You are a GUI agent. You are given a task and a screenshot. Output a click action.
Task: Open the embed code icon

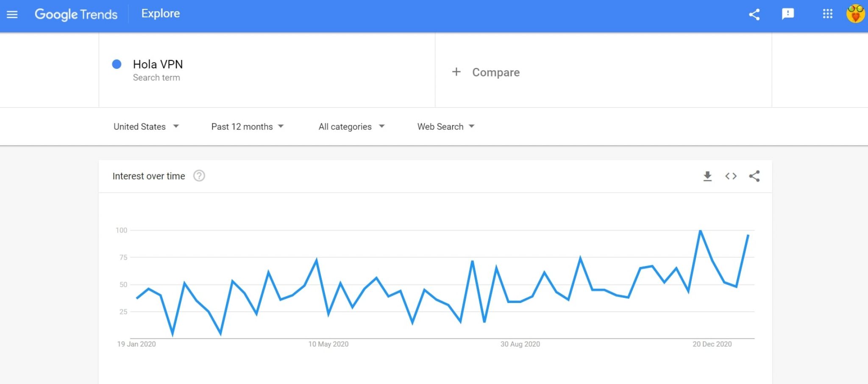click(x=731, y=176)
